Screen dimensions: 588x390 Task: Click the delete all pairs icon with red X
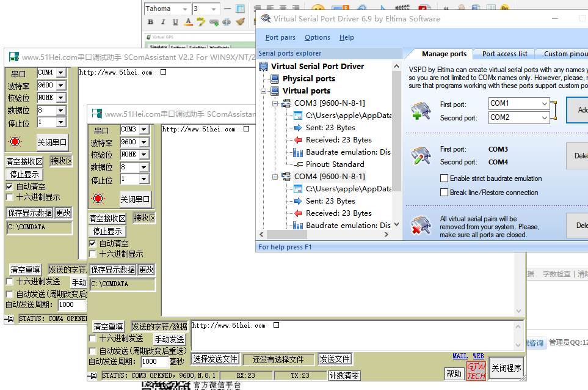(421, 225)
